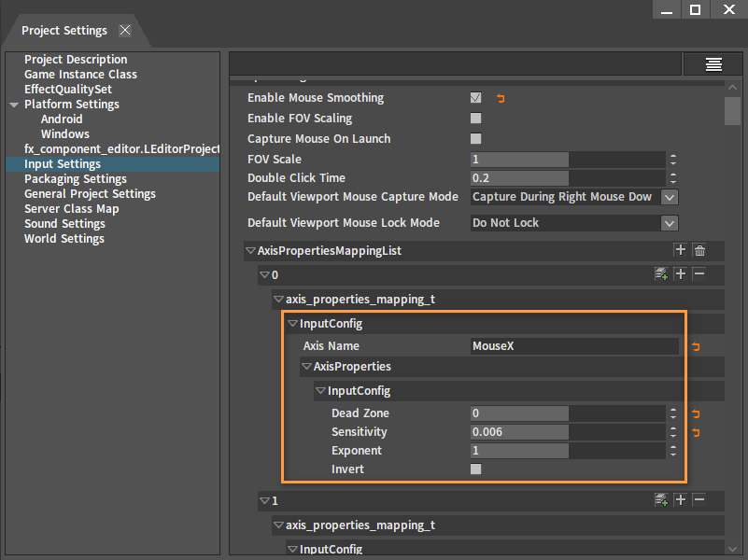748x560 pixels.
Task: Open Server Class Map
Action: click(72, 209)
